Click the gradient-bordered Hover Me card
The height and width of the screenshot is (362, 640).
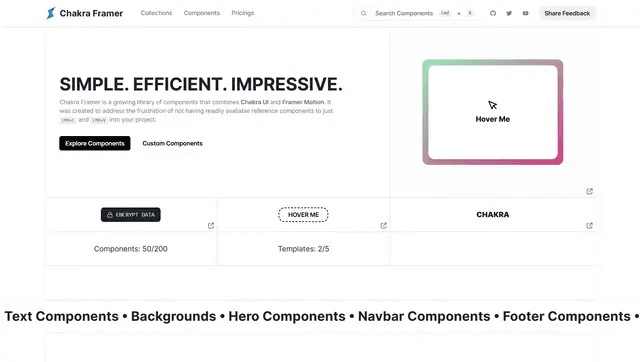(x=493, y=112)
